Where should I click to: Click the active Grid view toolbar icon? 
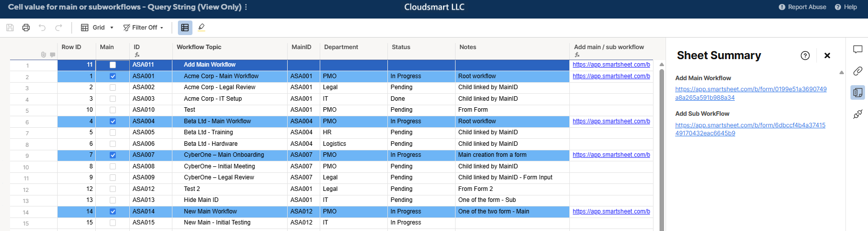click(185, 28)
